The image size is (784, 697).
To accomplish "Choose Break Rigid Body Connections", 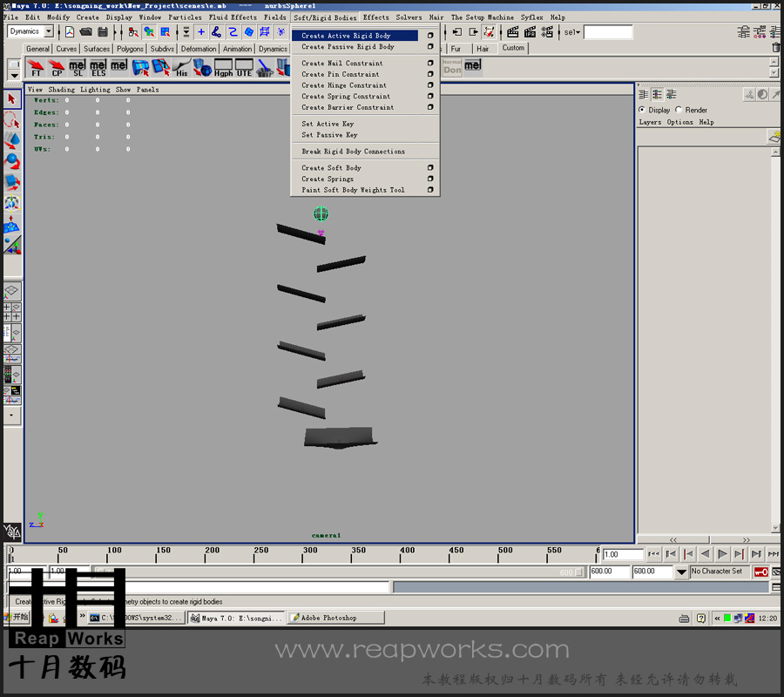I will (353, 151).
